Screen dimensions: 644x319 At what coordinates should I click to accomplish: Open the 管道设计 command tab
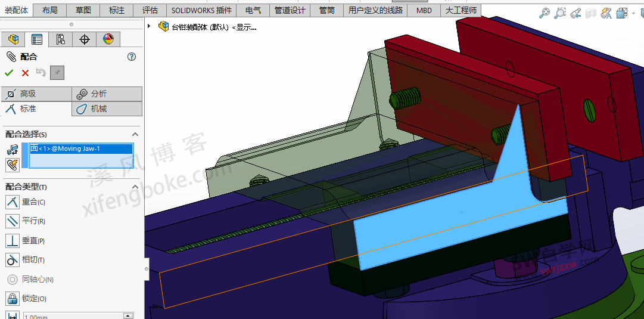[x=290, y=10]
